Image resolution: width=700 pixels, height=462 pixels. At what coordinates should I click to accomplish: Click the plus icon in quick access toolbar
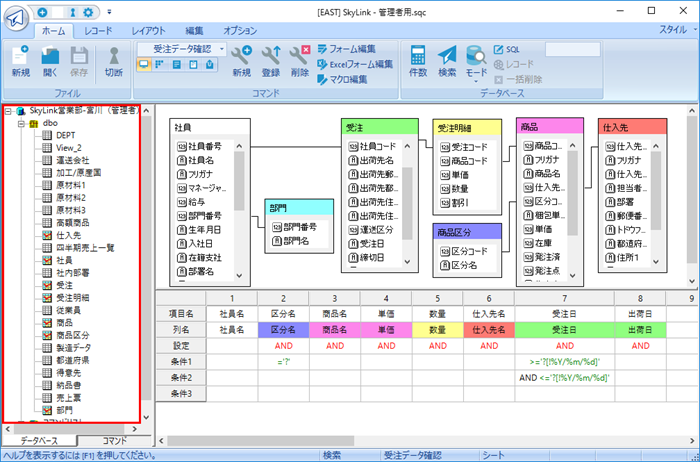[x=42, y=12]
